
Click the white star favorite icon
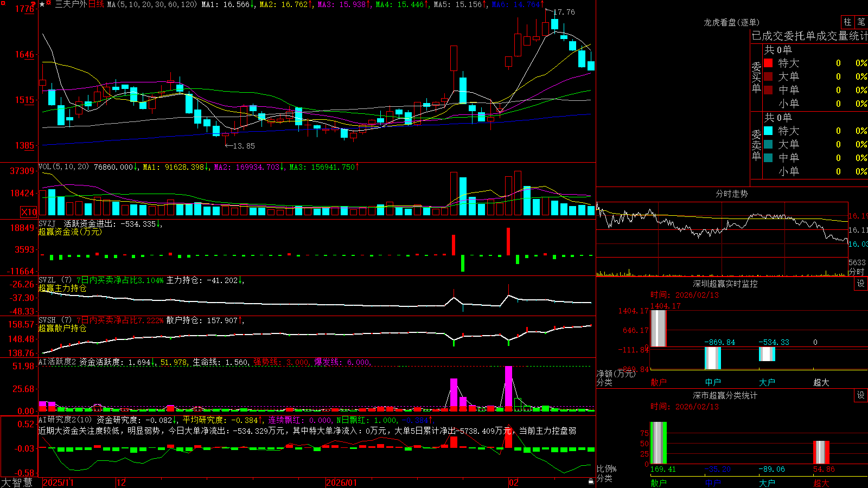(x=42, y=4)
